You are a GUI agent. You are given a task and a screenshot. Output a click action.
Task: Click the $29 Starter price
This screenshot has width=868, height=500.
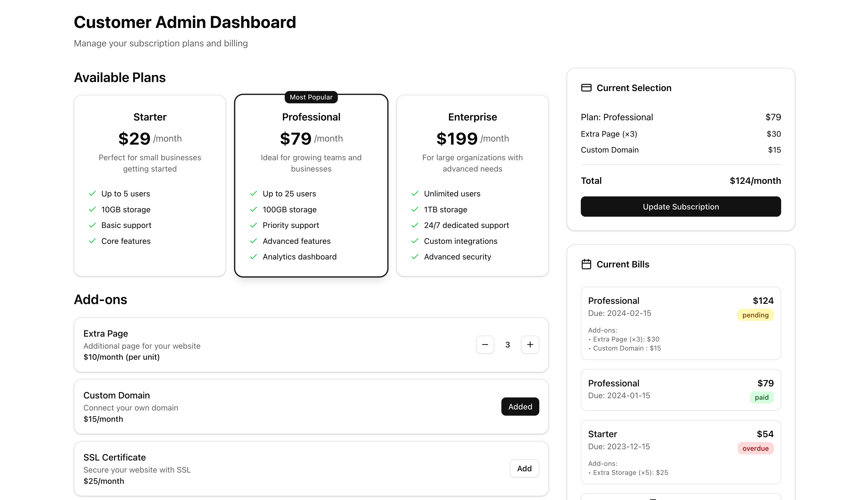point(134,139)
